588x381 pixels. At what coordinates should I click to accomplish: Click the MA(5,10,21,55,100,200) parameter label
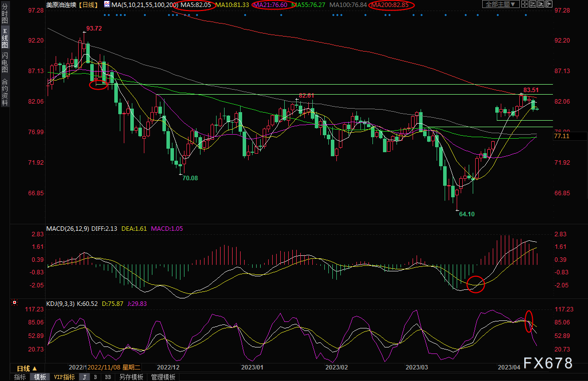[x=145, y=5]
